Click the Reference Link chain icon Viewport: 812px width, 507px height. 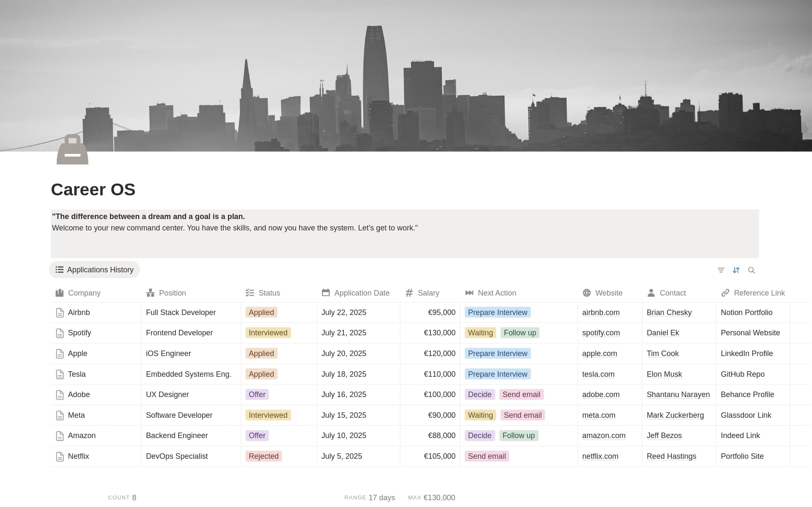pos(725,293)
